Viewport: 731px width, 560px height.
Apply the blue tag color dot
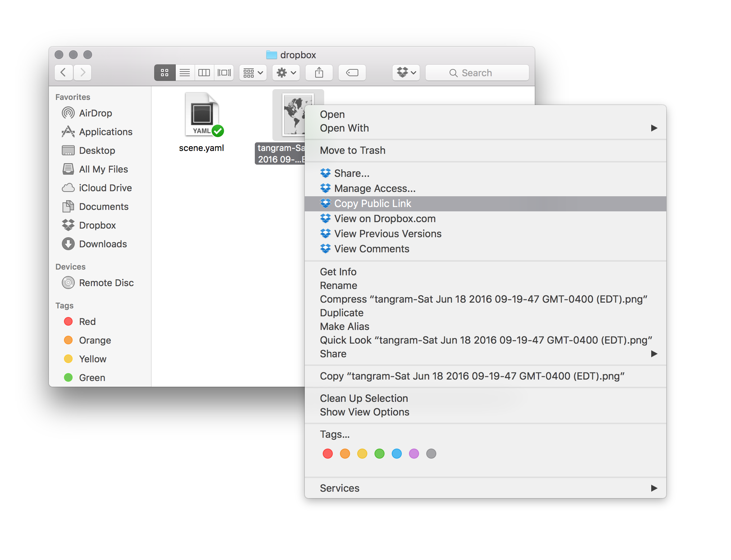click(397, 454)
